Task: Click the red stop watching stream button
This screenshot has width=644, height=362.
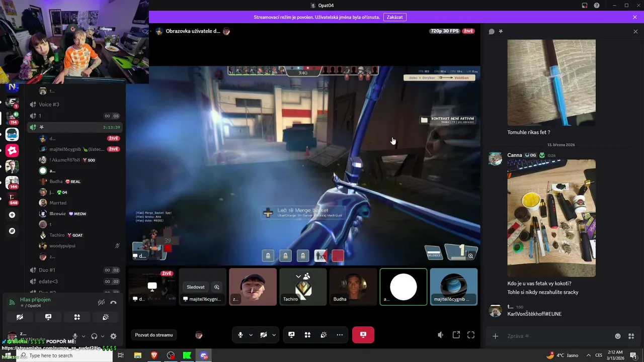Action: coord(363,335)
